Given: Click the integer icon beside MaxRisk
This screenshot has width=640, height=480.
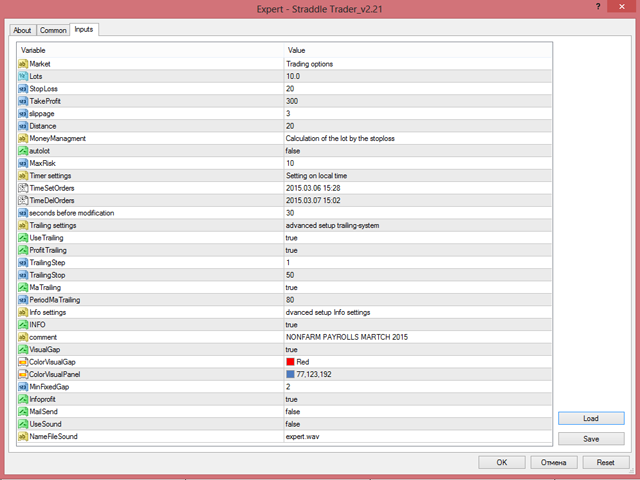Looking at the screenshot, I should click(23, 163).
